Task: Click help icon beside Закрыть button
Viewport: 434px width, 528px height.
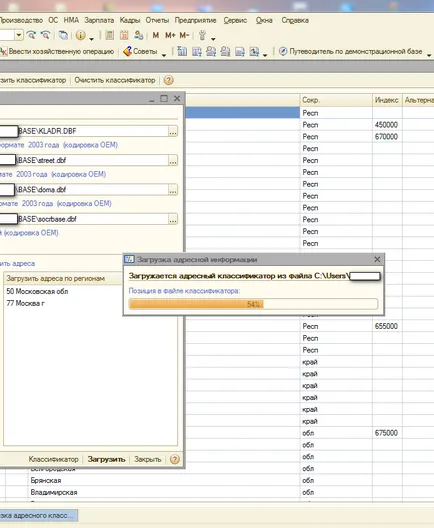Action: [x=174, y=459]
